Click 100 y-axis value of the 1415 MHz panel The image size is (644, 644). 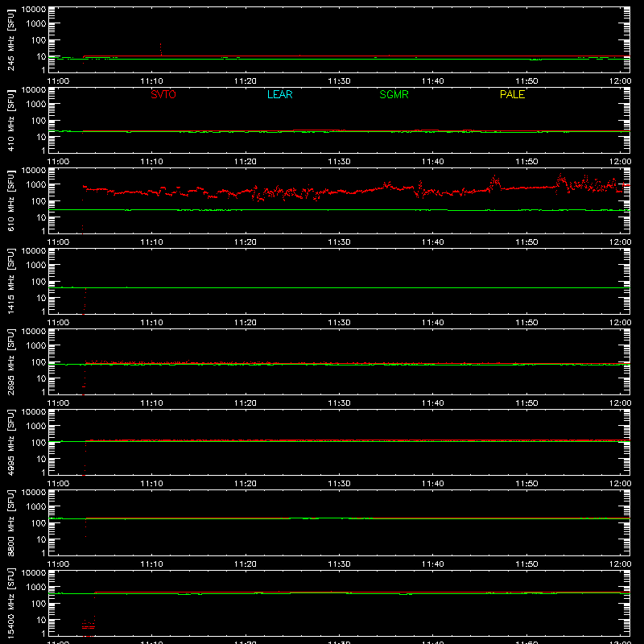click(39, 282)
